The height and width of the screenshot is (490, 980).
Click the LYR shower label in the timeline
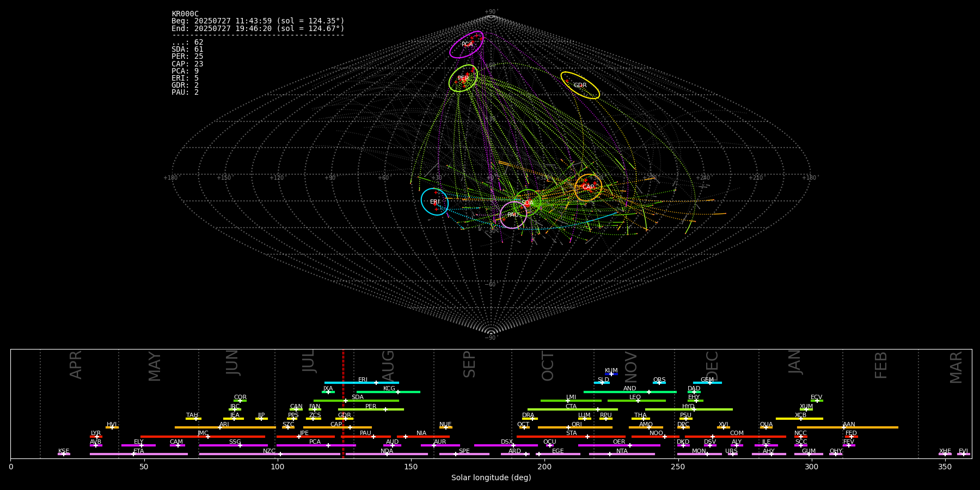(x=96, y=433)
